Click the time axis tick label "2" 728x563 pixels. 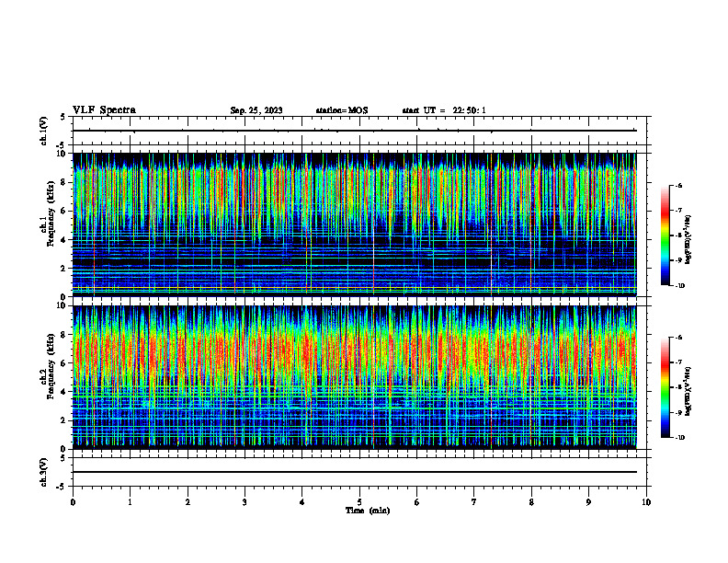click(188, 502)
